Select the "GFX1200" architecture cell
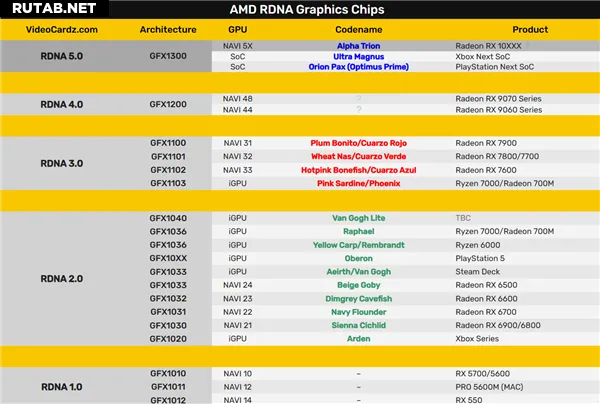 click(x=168, y=104)
